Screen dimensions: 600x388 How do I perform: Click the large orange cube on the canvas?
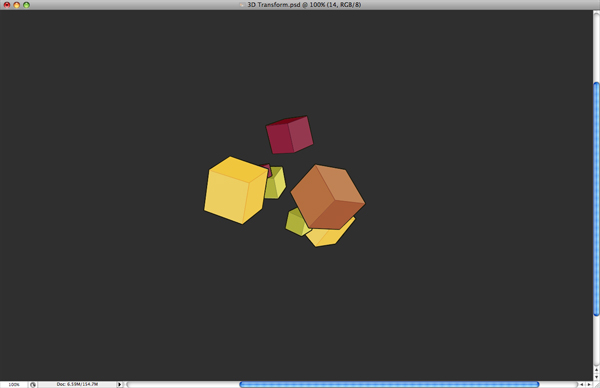328,197
